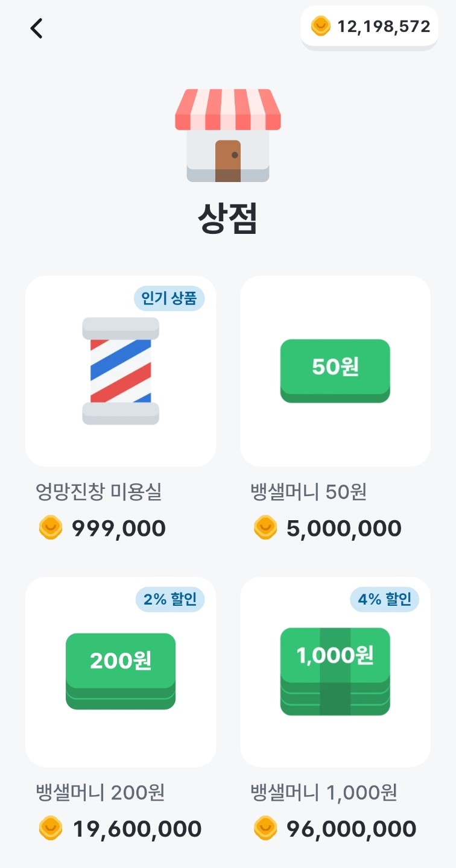Tap the 1,000원 bill bundle icon

pyautogui.click(x=335, y=671)
